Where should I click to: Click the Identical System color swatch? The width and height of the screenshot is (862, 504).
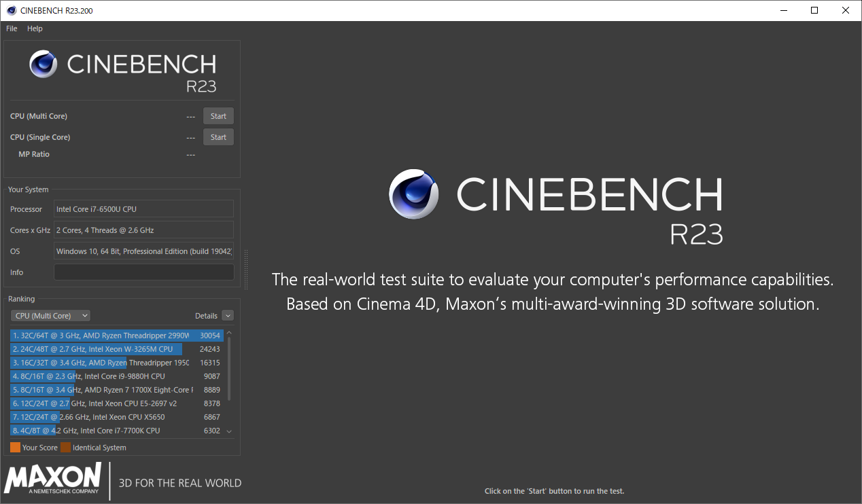(x=66, y=447)
